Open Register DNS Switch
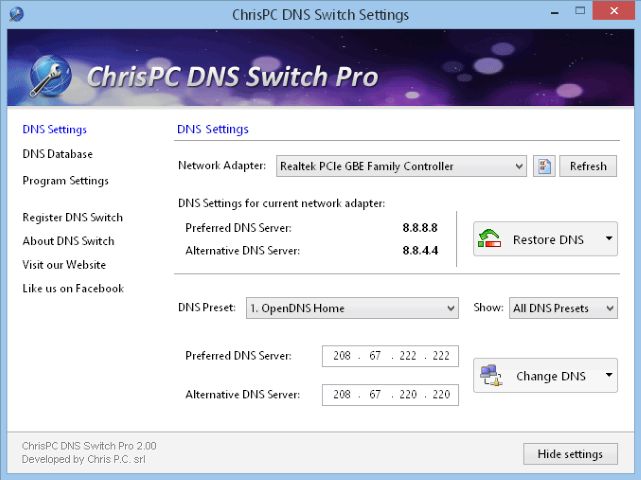The image size is (641, 480). (72, 218)
